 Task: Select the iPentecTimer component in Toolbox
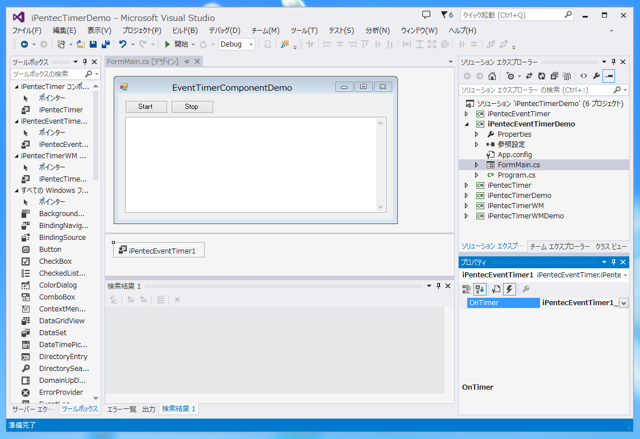[x=61, y=110]
